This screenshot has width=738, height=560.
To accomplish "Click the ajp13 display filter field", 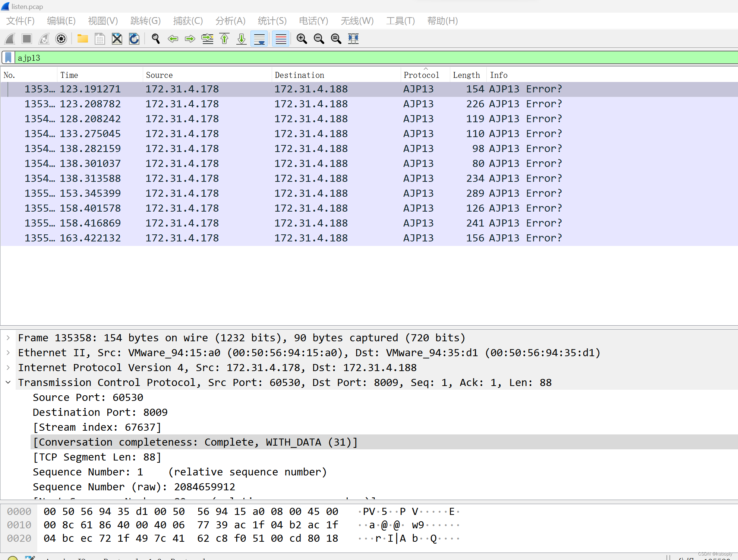I will click(x=376, y=58).
